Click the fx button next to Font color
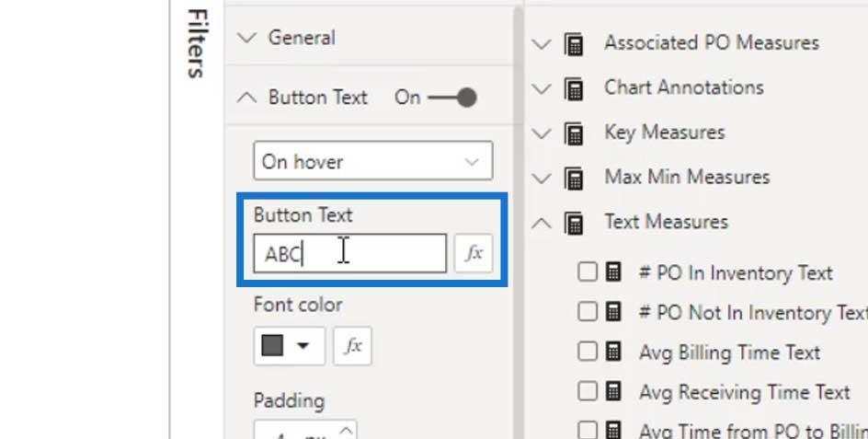Screen dimensions: 868x439 [353, 346]
